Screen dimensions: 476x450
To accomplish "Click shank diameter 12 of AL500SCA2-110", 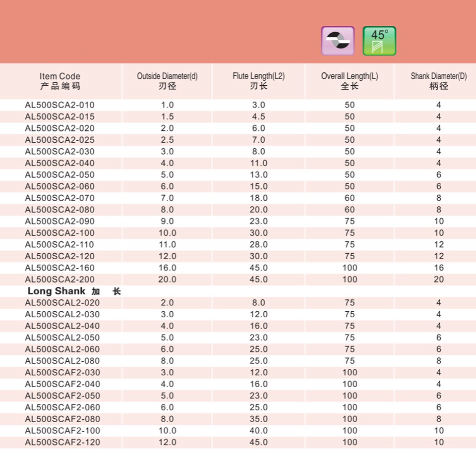I will click(439, 244).
